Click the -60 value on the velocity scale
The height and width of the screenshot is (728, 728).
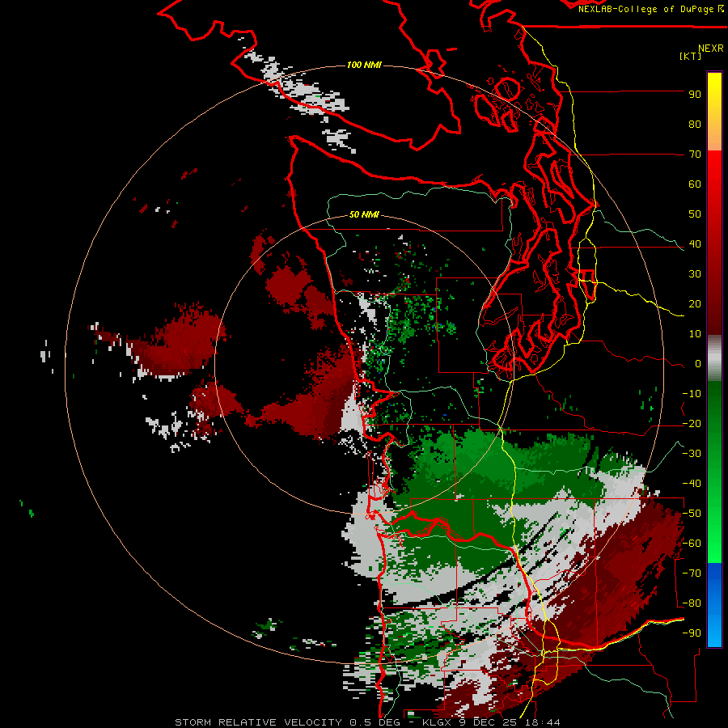coord(692,544)
